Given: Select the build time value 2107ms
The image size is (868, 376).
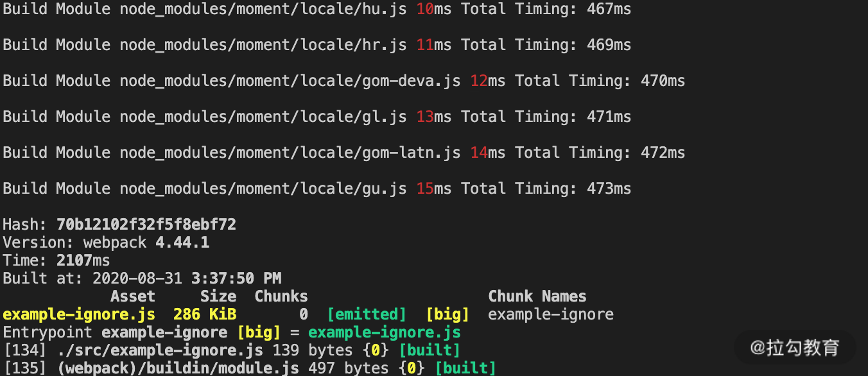Looking at the screenshot, I should pyautogui.click(x=83, y=261).
